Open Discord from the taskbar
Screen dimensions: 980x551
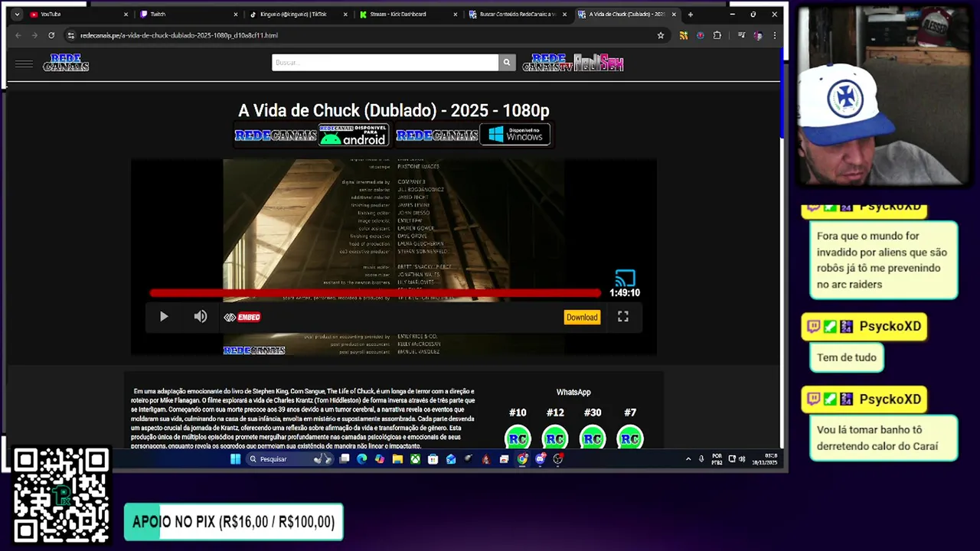point(541,459)
